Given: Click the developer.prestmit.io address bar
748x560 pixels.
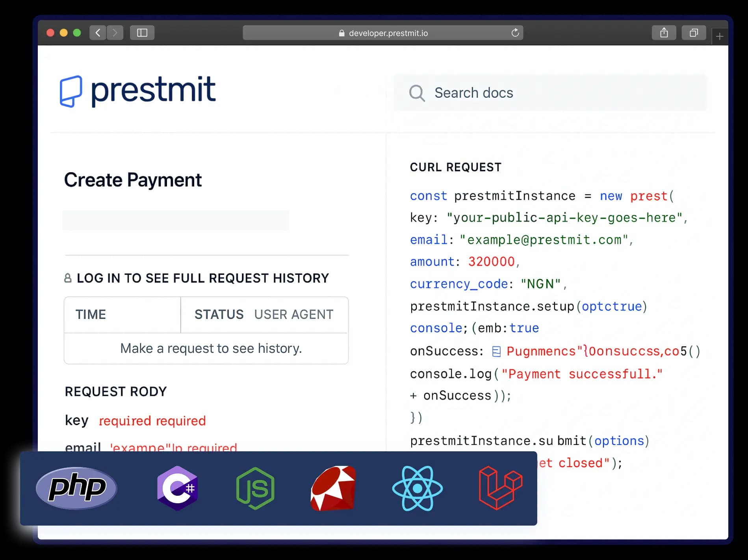Looking at the screenshot, I should point(383,33).
